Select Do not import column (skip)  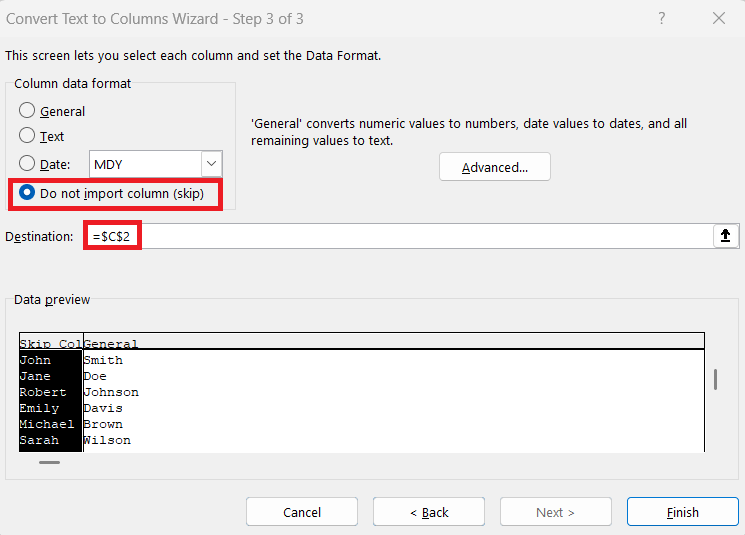[27, 192]
